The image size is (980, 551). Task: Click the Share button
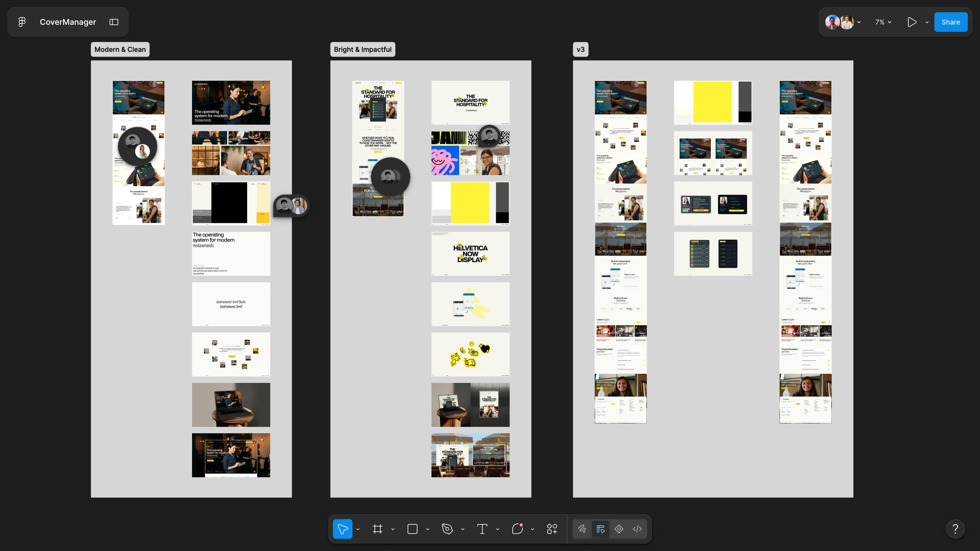tap(950, 22)
